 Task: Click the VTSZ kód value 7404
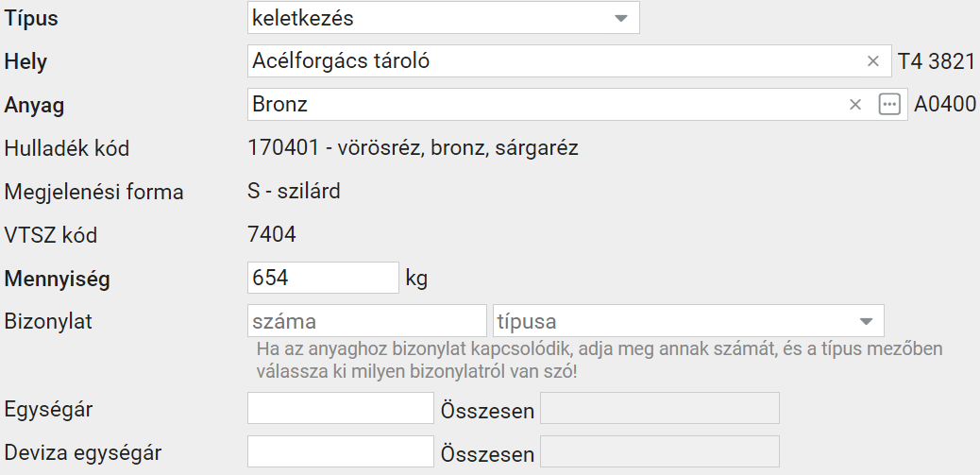272,235
